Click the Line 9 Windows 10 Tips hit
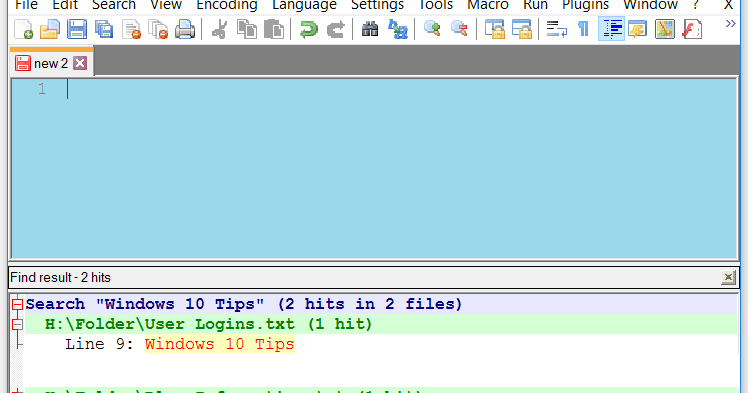 coord(180,344)
